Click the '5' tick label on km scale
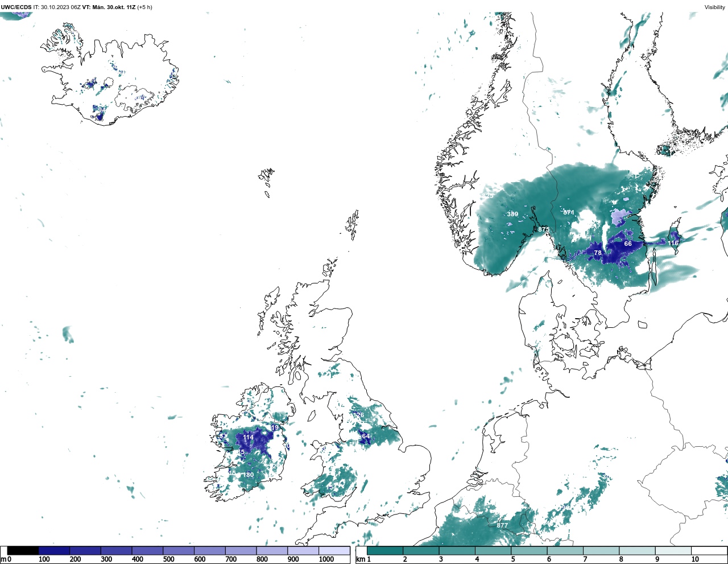 (x=513, y=559)
